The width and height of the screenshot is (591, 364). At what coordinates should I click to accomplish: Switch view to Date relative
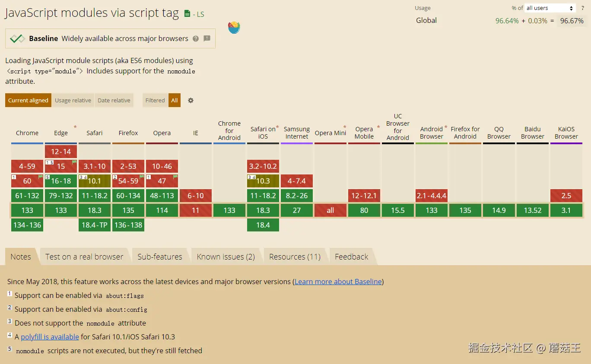pos(114,100)
